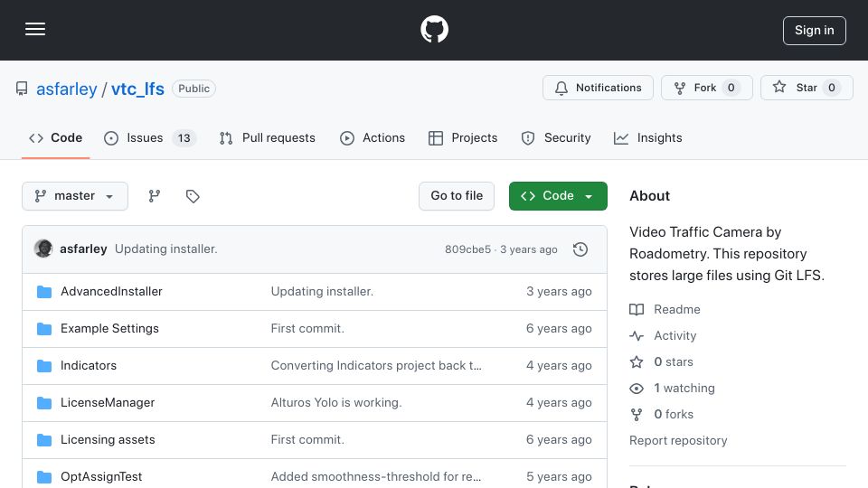The width and height of the screenshot is (868, 488).
Task: Click '5 years ago' for OptAssignTest
Action: pyautogui.click(x=559, y=477)
